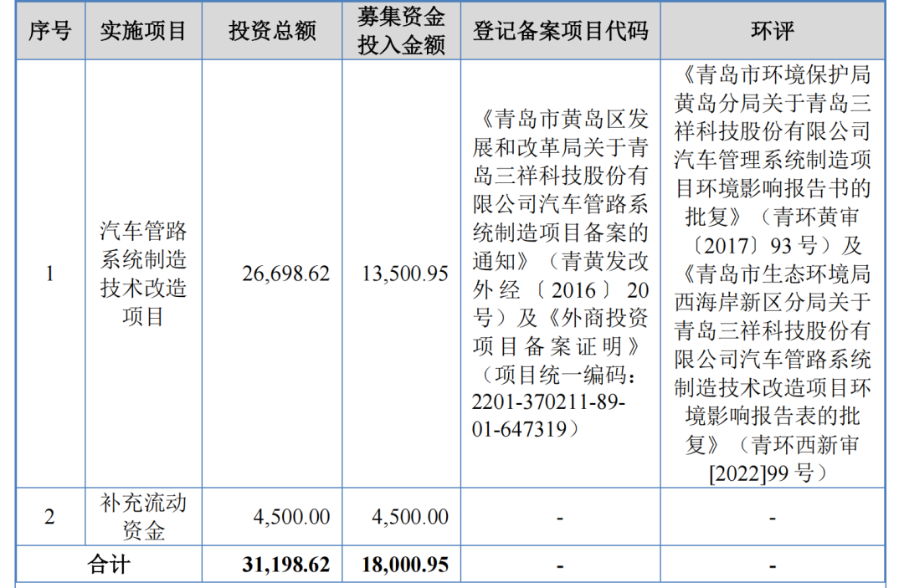Click the 募集资金投入金额 column header

[401, 30]
